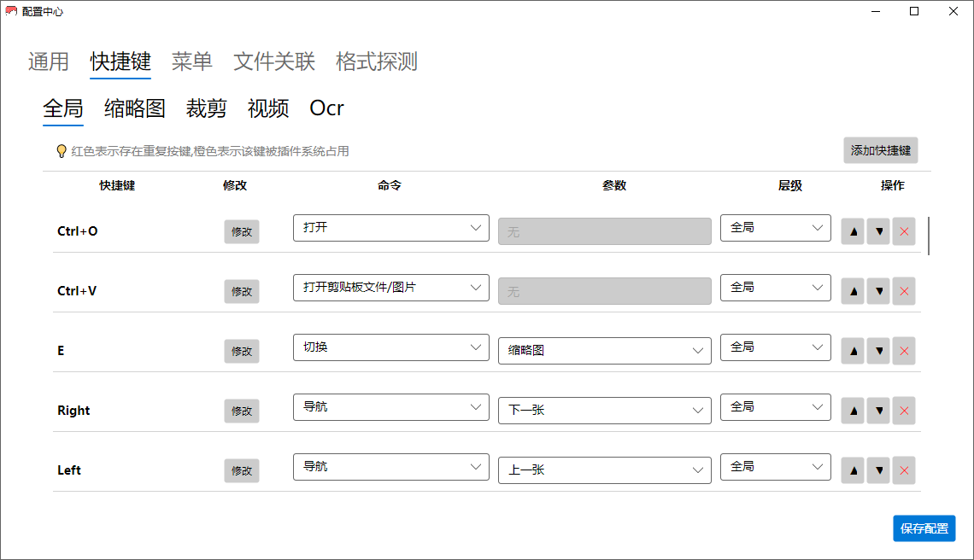Click the Right shortcut label
Image resolution: width=974 pixels, height=560 pixels.
tap(73, 411)
